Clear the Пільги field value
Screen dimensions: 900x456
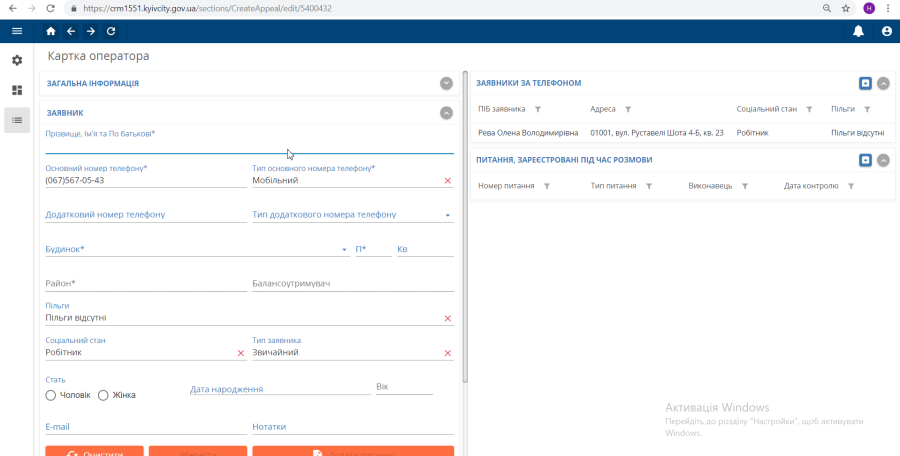pyautogui.click(x=447, y=318)
